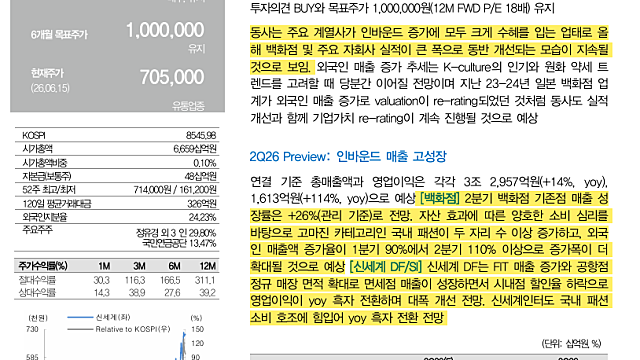
Task: Click the 2Q26 Preview section heading
Action: [x=348, y=157]
